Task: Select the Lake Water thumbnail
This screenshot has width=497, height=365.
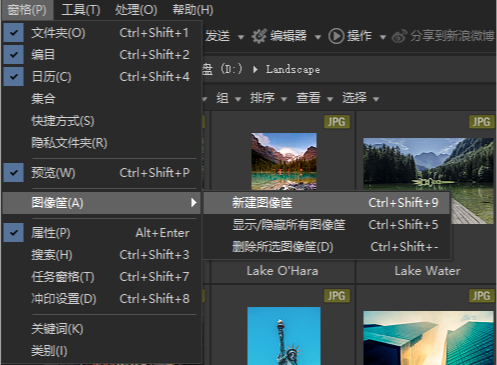Action: [x=428, y=180]
